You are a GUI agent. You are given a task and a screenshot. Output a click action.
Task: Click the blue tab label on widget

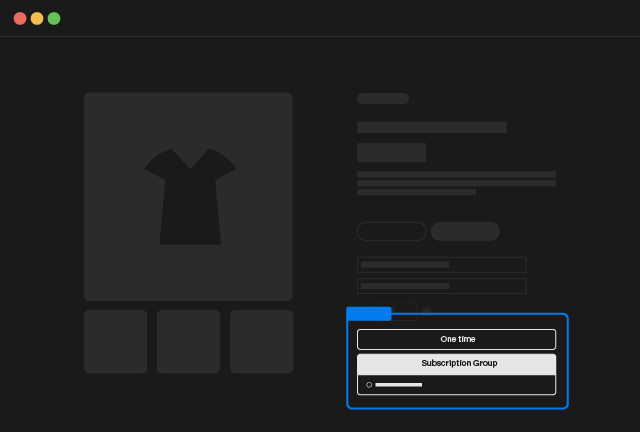(368, 314)
